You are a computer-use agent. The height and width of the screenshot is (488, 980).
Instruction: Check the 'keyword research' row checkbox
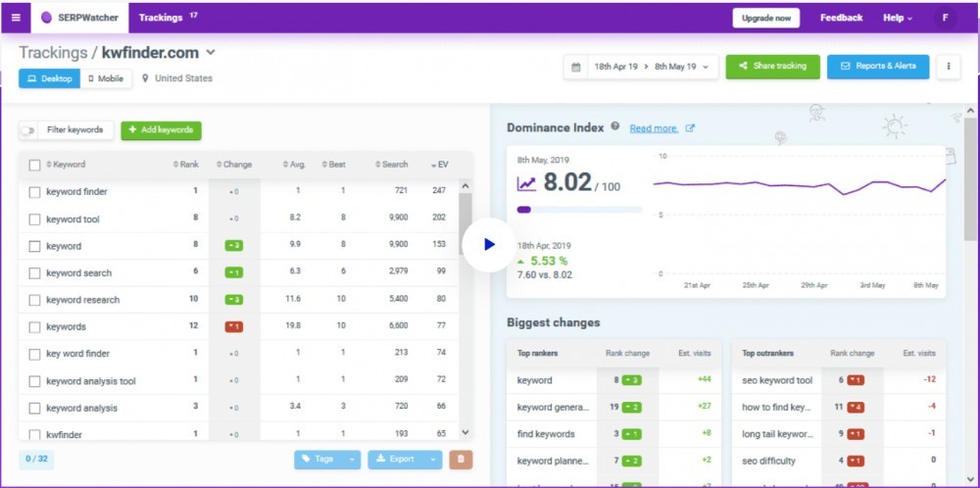[35, 301]
